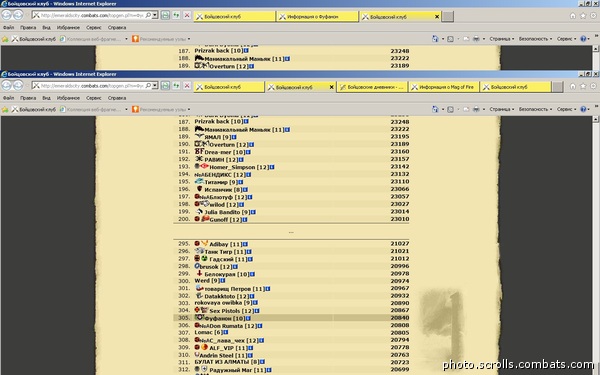This screenshot has height=375, width=600.
Task: Open Favorites star at right of front window
Action: click(583, 86)
